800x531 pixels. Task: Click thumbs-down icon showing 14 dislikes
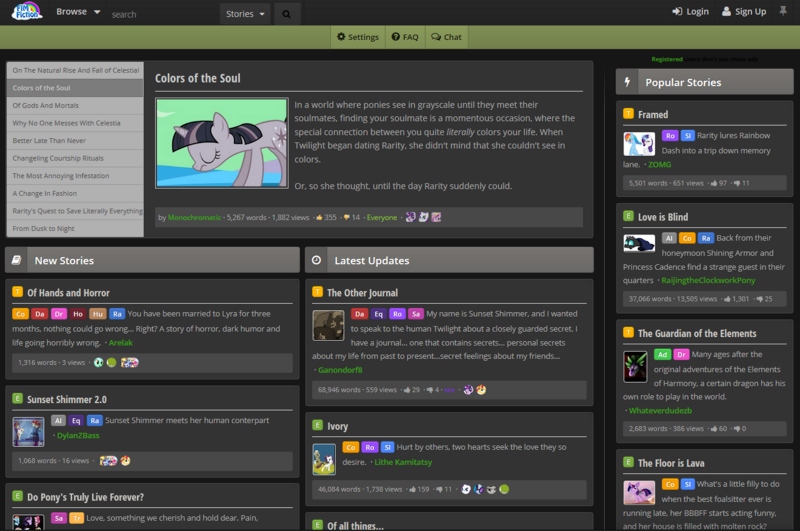pyautogui.click(x=346, y=217)
